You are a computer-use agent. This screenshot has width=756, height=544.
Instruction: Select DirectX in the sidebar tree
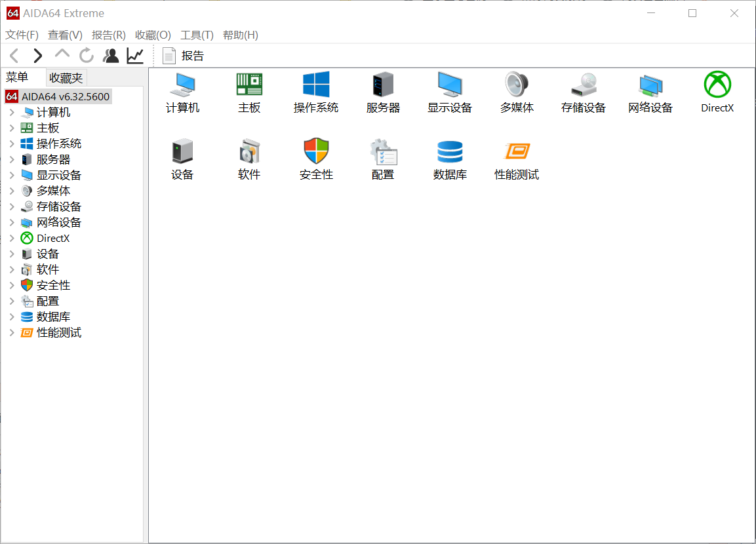pyautogui.click(x=53, y=238)
